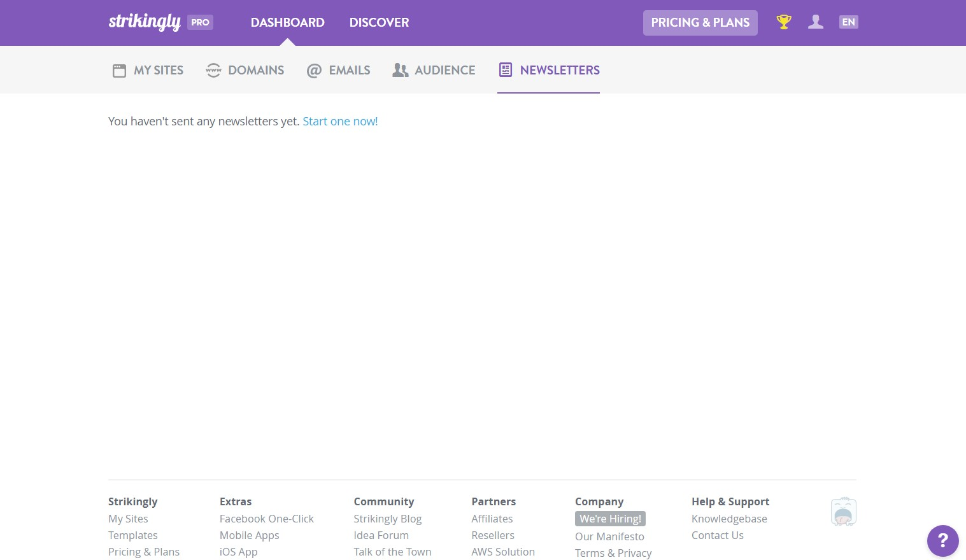966x560 pixels.
Task: Open the Idea Forum link
Action: pyautogui.click(x=381, y=535)
